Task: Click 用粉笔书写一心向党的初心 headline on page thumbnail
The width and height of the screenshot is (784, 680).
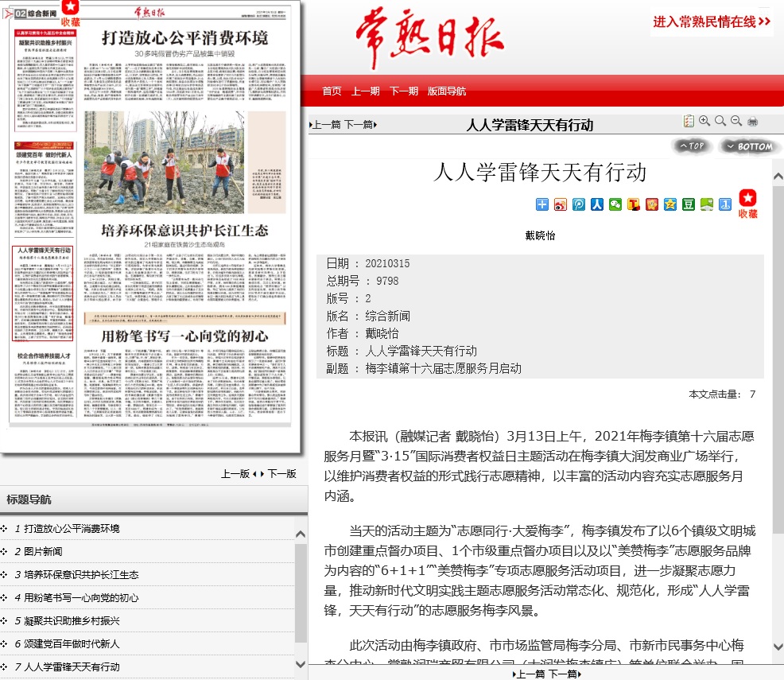Action: click(185, 336)
